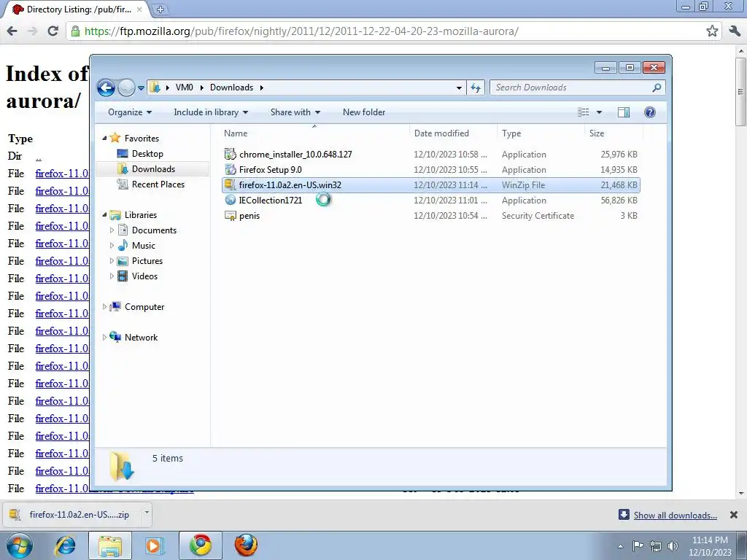
Task: Open Organize menu
Action: pyautogui.click(x=130, y=112)
